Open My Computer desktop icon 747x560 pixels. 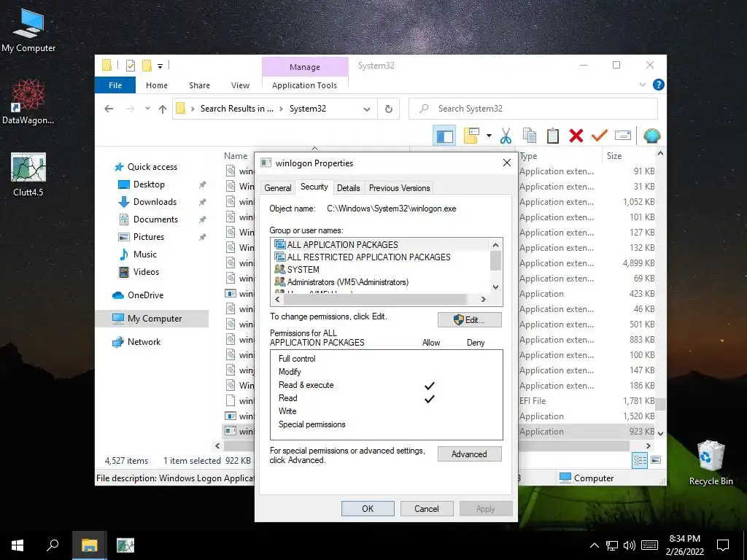28,30
